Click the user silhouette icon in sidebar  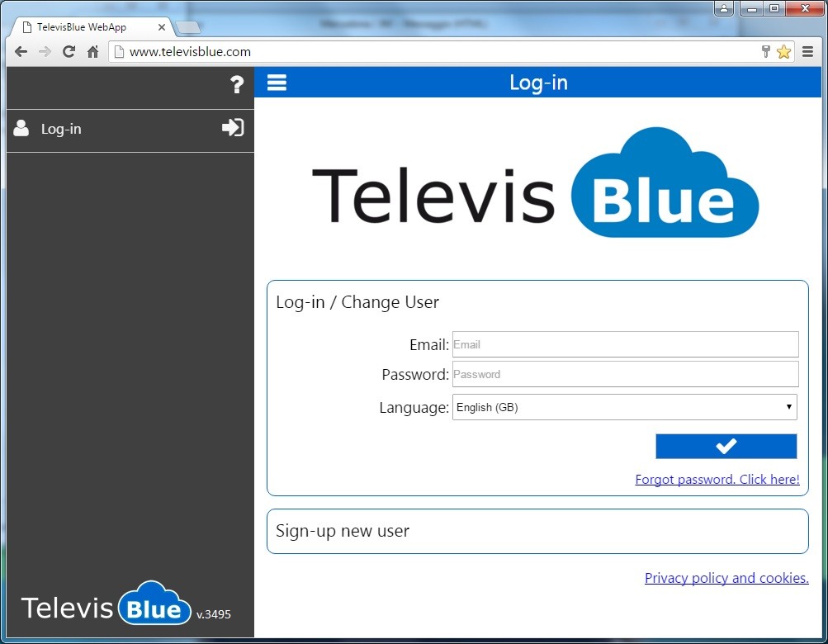click(x=21, y=128)
